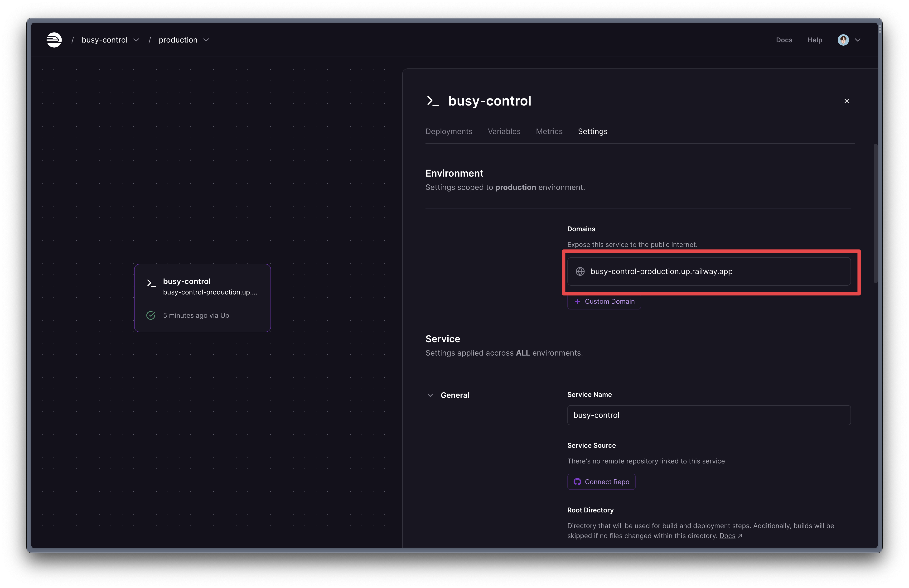
Task: Click the user account chevron dropdown
Action: [857, 39]
